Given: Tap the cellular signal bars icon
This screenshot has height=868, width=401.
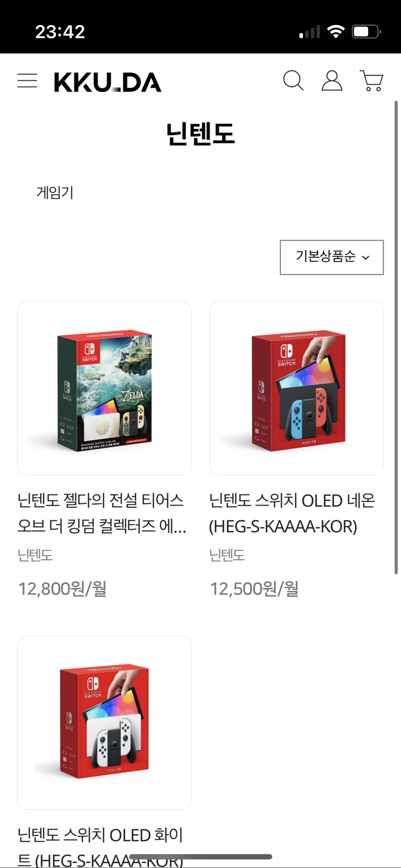Looking at the screenshot, I should pos(310,32).
